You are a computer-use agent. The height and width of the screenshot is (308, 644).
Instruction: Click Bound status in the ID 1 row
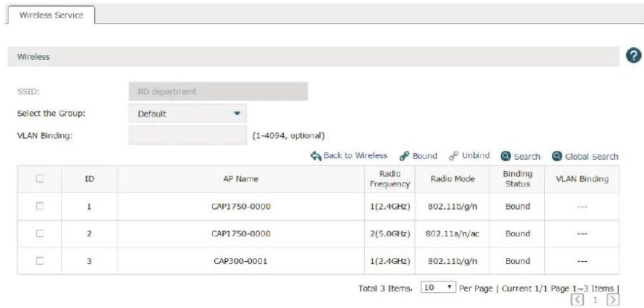(x=518, y=206)
